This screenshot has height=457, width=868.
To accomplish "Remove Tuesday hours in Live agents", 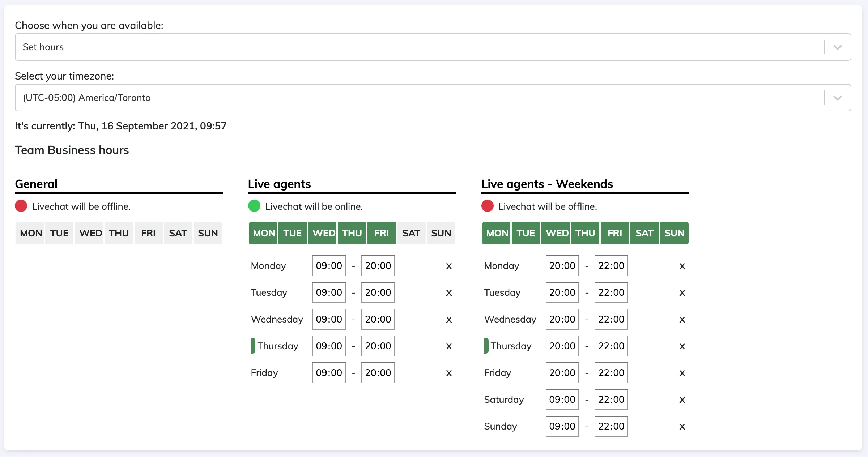I will coord(449,293).
